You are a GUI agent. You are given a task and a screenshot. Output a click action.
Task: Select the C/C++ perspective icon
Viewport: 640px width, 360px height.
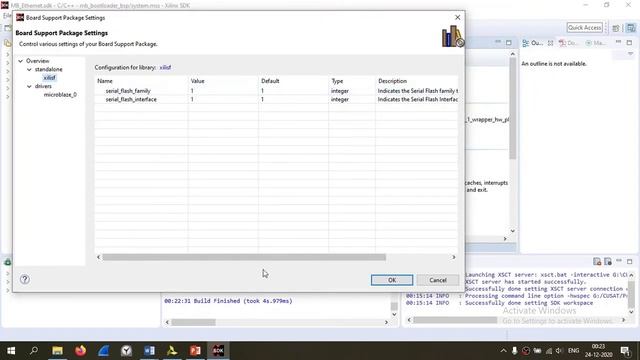point(631,28)
